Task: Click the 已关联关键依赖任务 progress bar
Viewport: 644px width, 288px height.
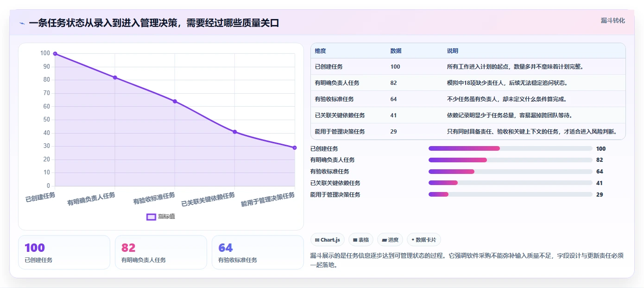Action: pyautogui.click(x=510, y=183)
